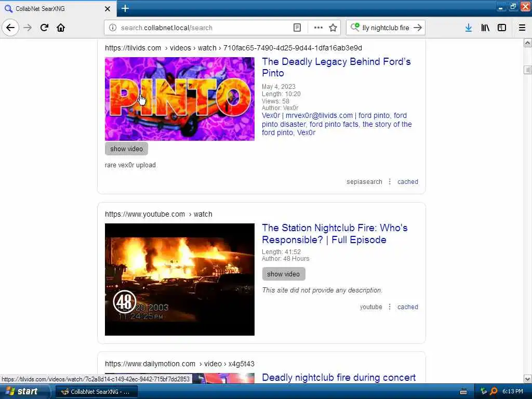Viewport: 532px width, 399px height.
Task: Go back to previous page
Action: click(x=10, y=28)
